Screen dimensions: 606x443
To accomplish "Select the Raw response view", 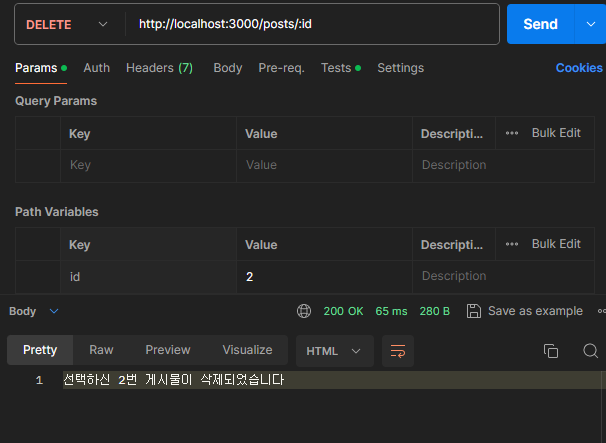I will (101, 350).
